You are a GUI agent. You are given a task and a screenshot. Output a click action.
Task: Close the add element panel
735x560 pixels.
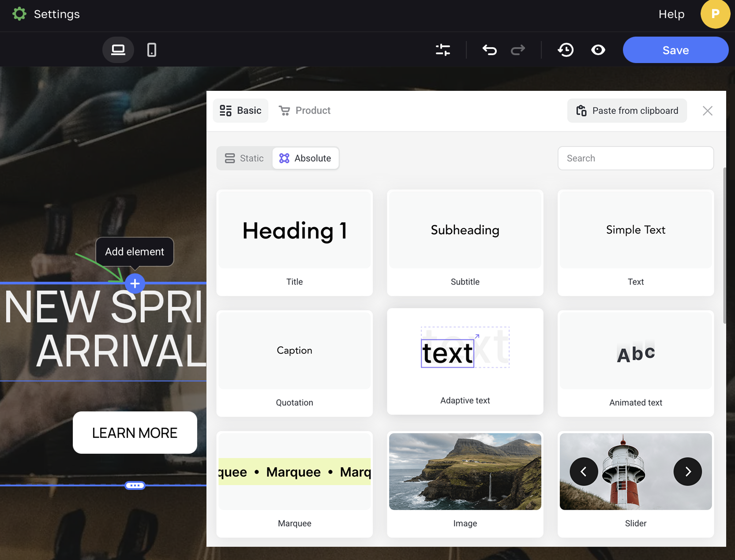(x=707, y=111)
